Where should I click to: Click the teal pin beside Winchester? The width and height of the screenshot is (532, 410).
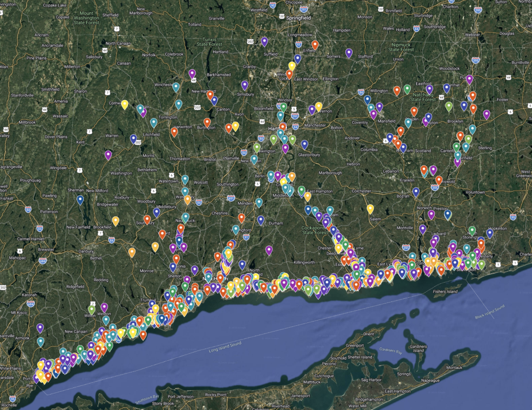(176, 87)
